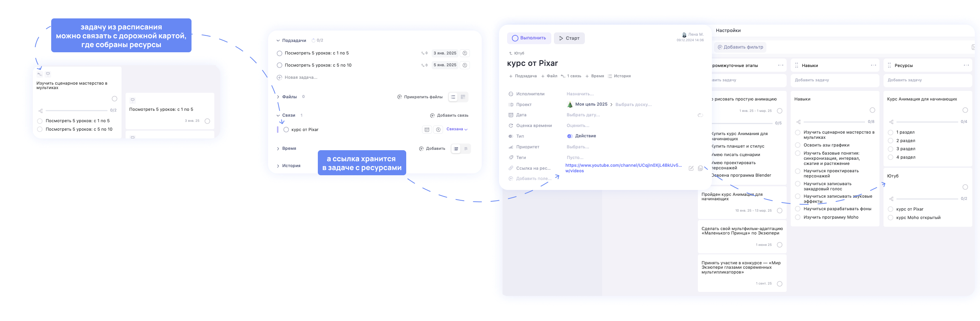
Task: Click assignee icon for the 3 янв. 2025 subtask
Action: click(464, 53)
